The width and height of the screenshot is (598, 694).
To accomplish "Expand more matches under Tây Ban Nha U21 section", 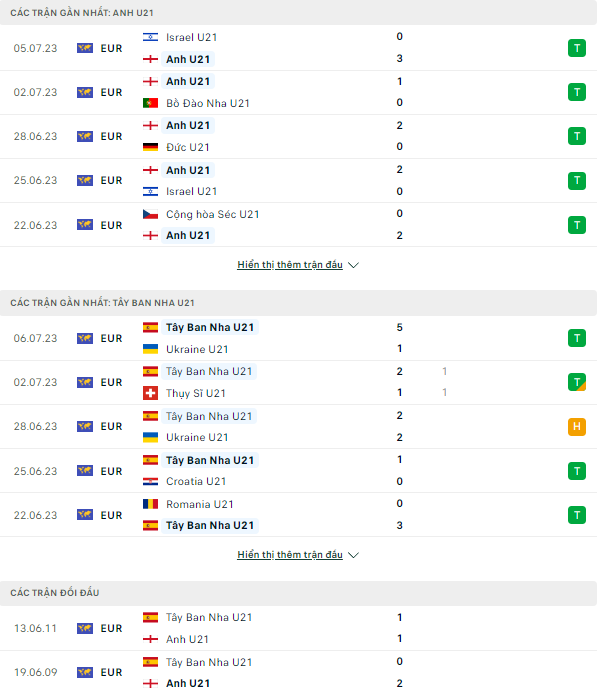I will click(290, 555).
